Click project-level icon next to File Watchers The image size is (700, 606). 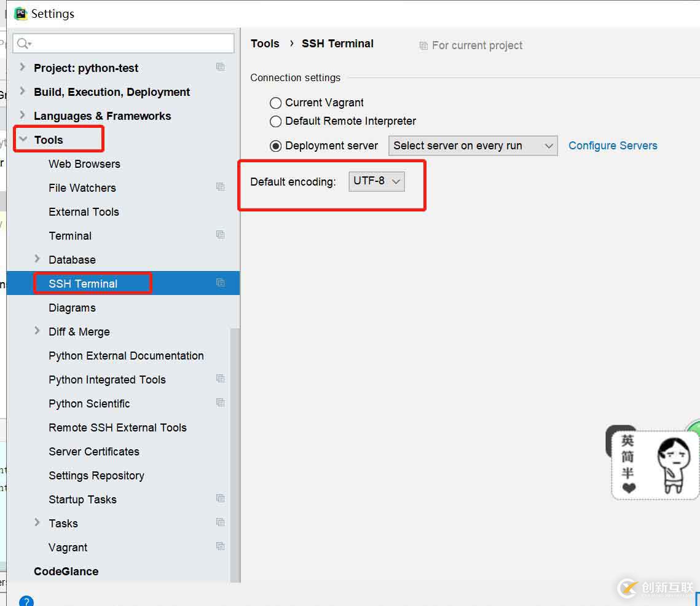click(220, 187)
